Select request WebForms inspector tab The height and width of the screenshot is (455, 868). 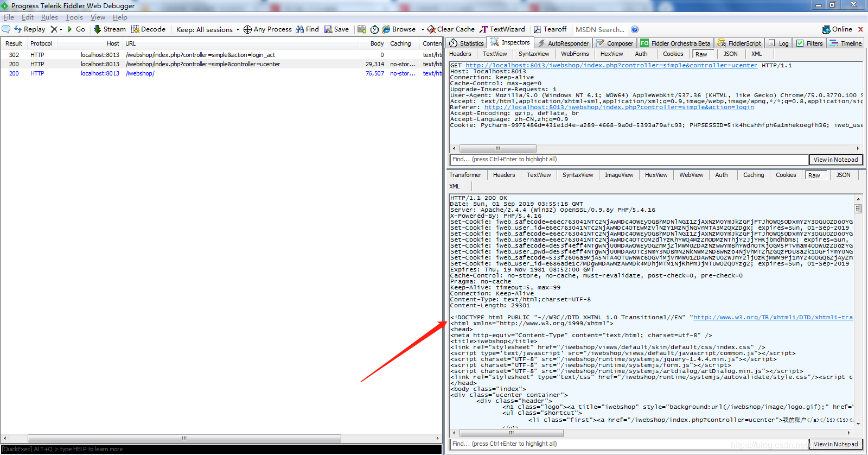tap(575, 54)
